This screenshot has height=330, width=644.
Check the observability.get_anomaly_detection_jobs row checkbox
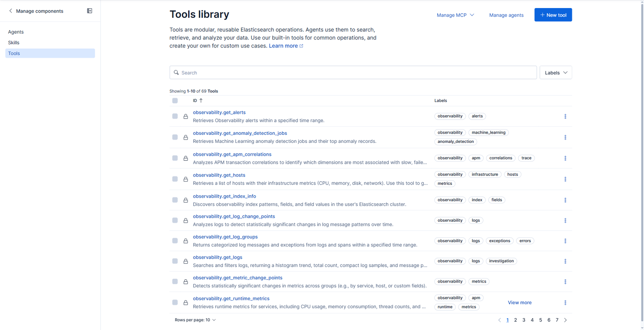point(175,137)
